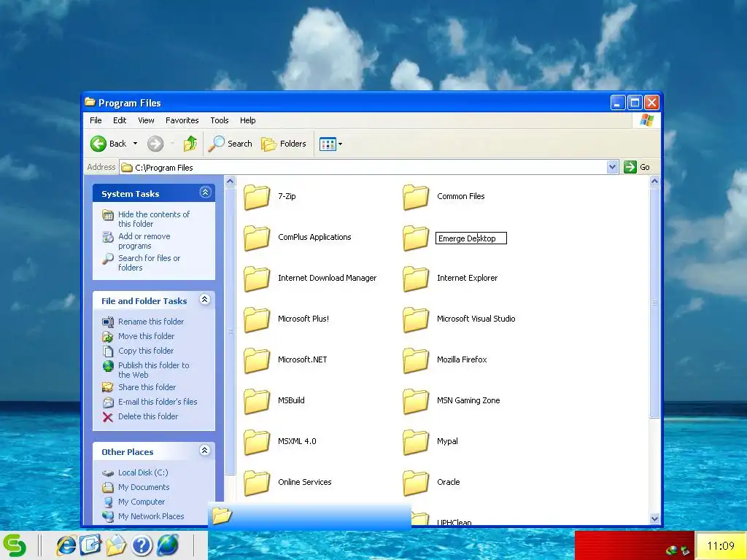Click the green Go button

click(x=637, y=167)
